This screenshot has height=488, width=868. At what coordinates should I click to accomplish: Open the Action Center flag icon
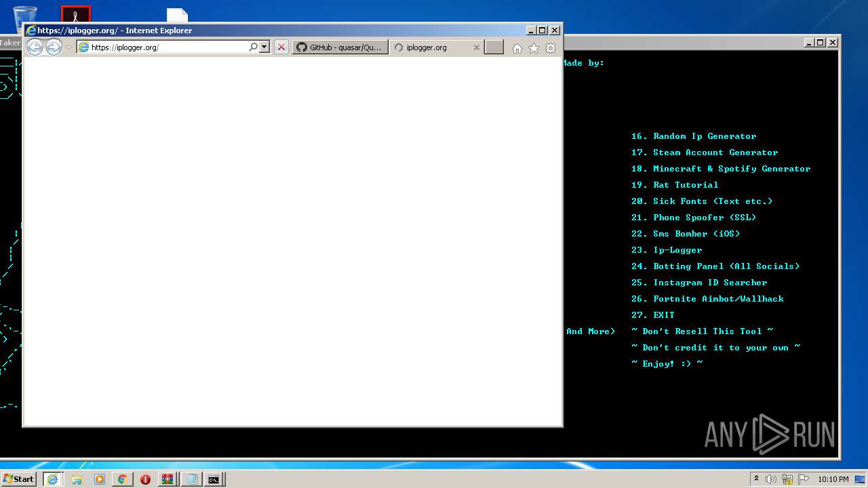coord(804,479)
